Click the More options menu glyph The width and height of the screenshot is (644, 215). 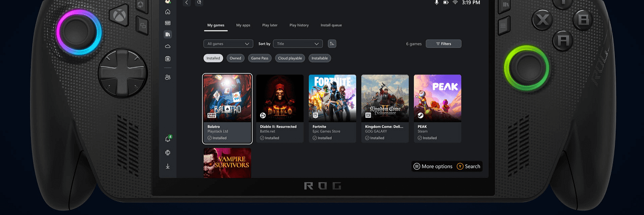[417, 166]
